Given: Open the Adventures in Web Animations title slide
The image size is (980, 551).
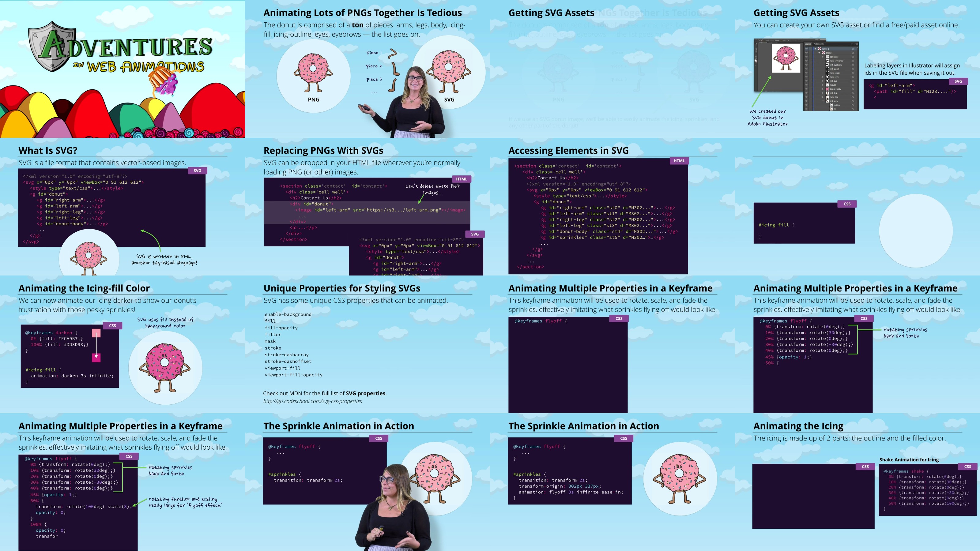Looking at the screenshot, I should tap(123, 69).
